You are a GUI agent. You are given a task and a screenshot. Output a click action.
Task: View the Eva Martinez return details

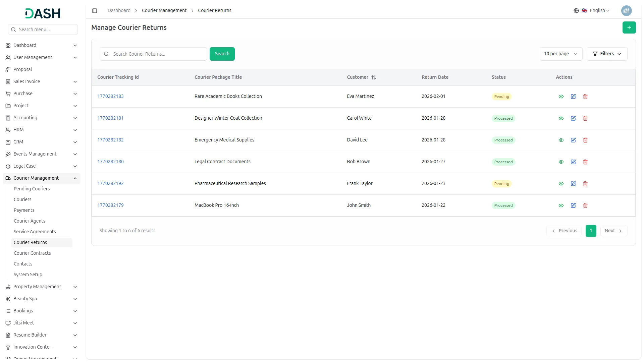click(561, 97)
